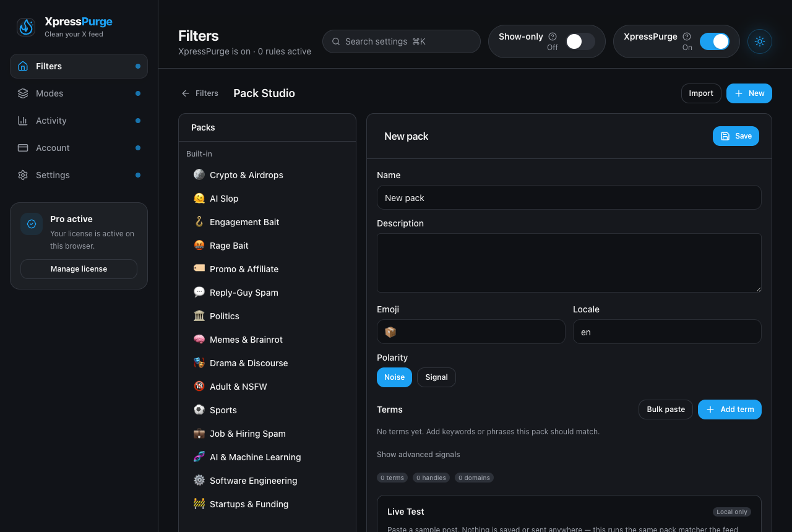
Task: Click the search magnifier icon
Action: (336, 41)
